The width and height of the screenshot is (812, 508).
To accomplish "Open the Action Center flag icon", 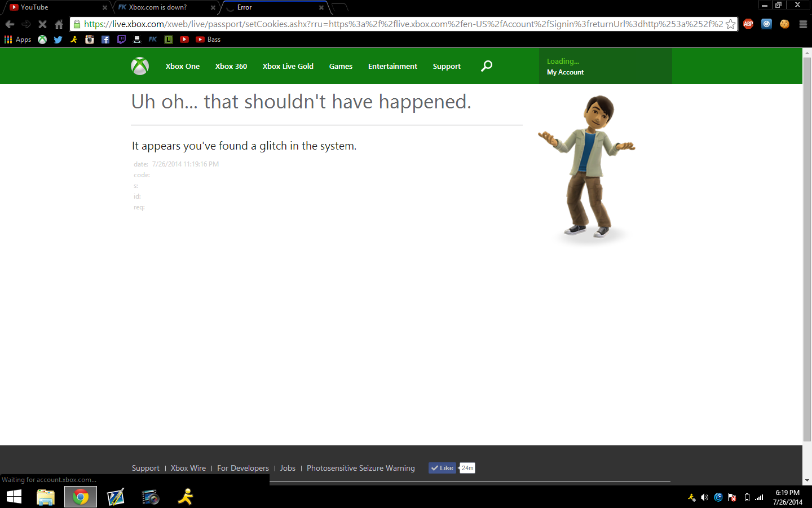I will click(732, 497).
